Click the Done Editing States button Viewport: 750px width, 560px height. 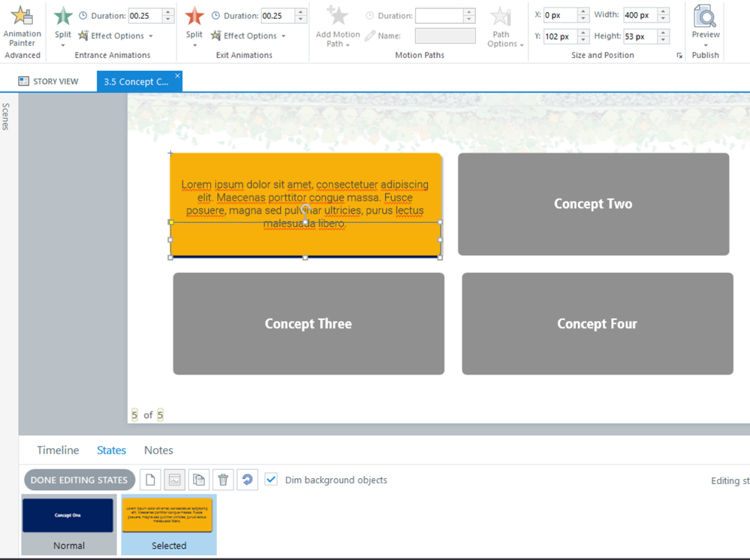tap(79, 480)
